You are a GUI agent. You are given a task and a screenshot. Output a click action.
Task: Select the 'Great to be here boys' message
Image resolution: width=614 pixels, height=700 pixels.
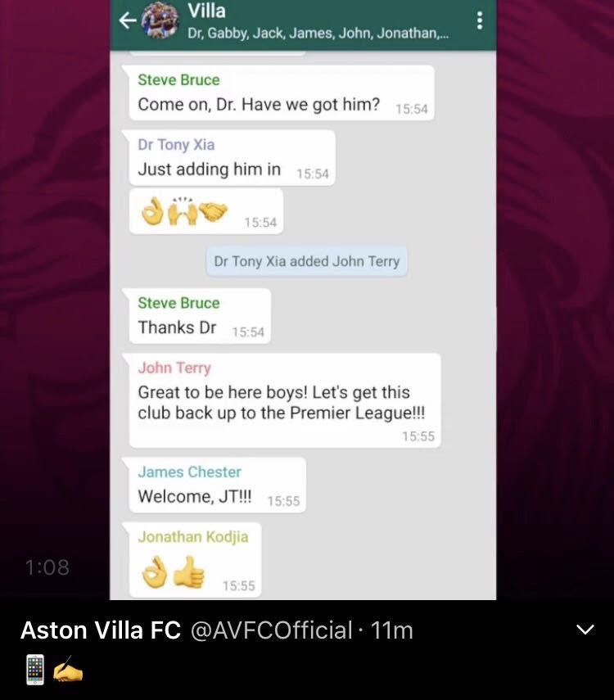[285, 401]
